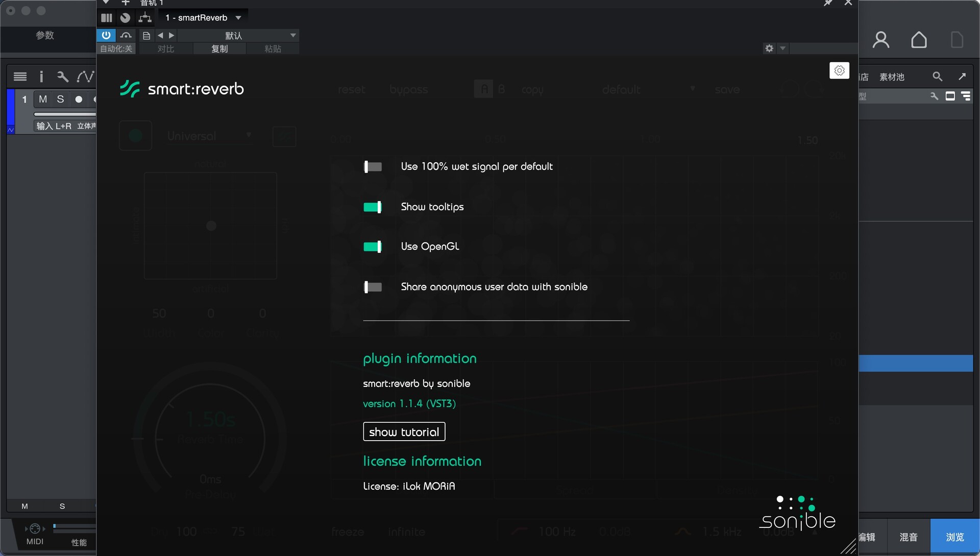980x556 pixels.
Task: Enable sharing anonymous user data
Action: tap(373, 287)
